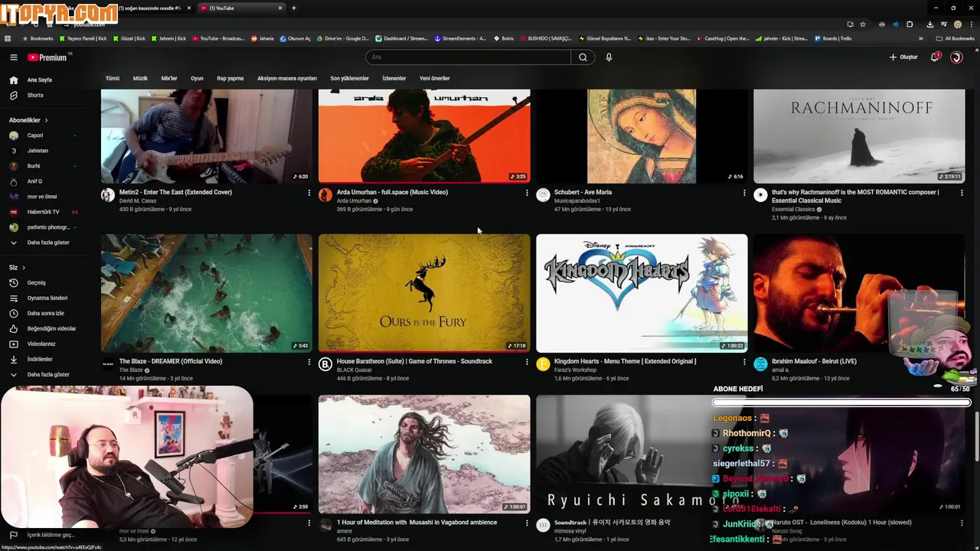Open the notifications bell
This screenshot has width=980, height=551.
935,57
